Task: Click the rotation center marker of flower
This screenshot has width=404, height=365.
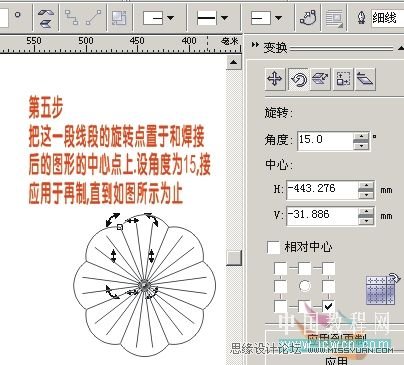Action: coord(144,286)
